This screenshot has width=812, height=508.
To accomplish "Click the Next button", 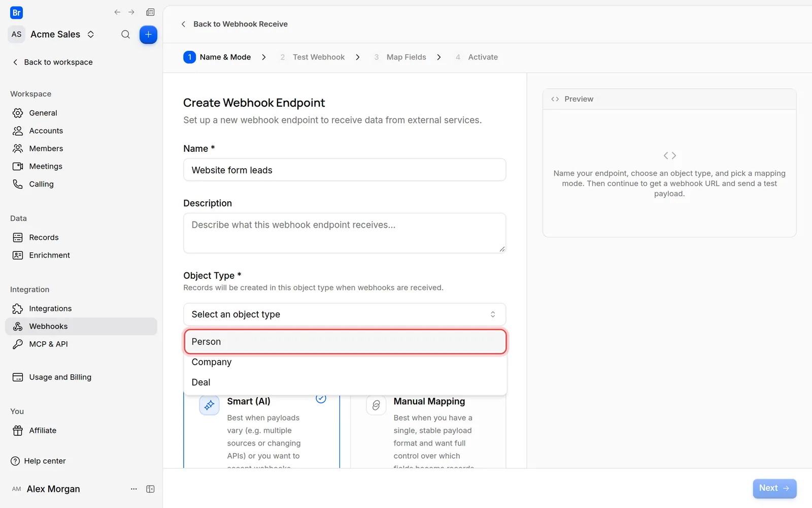I will pyautogui.click(x=774, y=488).
